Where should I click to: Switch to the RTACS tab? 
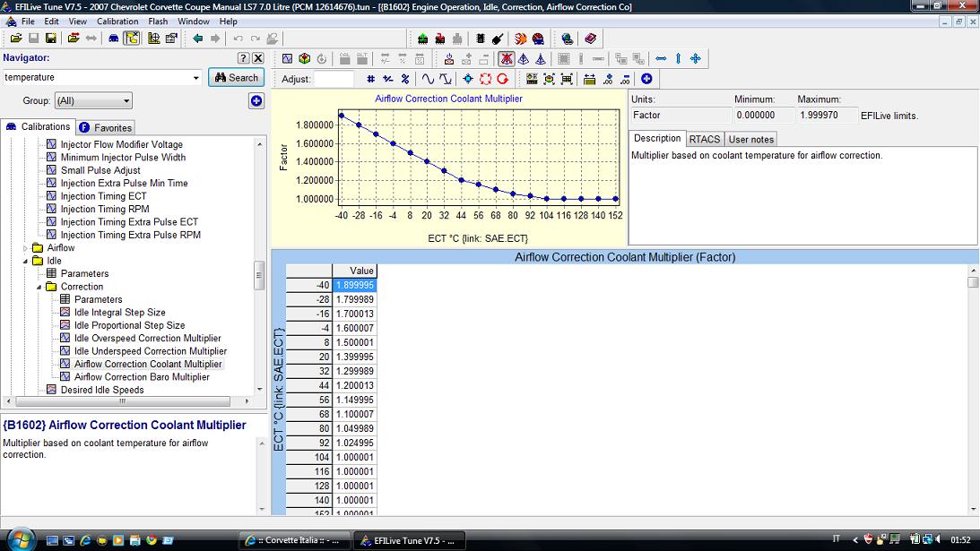click(705, 139)
